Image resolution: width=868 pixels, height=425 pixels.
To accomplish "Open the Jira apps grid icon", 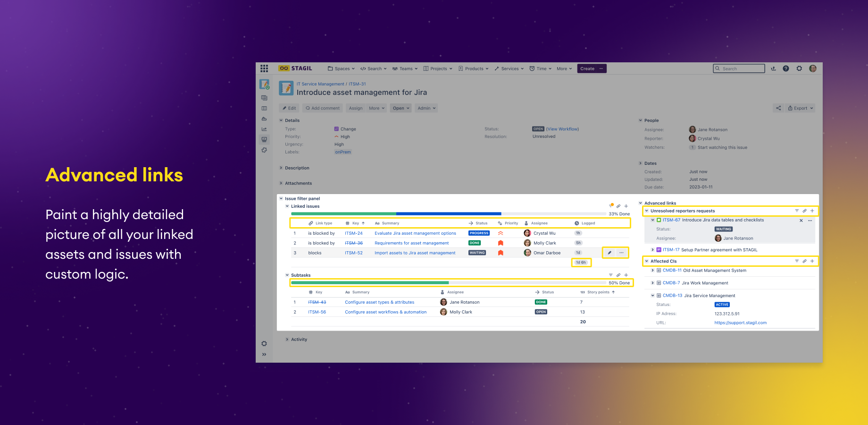I will click(264, 68).
